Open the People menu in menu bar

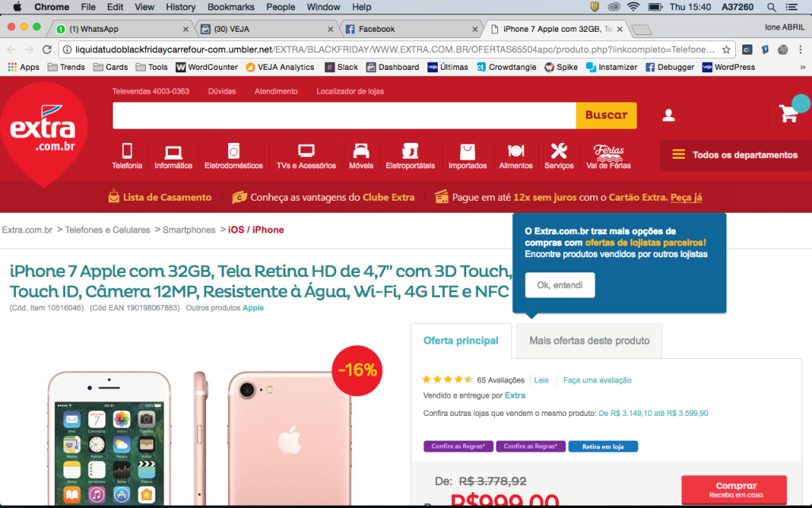[281, 7]
